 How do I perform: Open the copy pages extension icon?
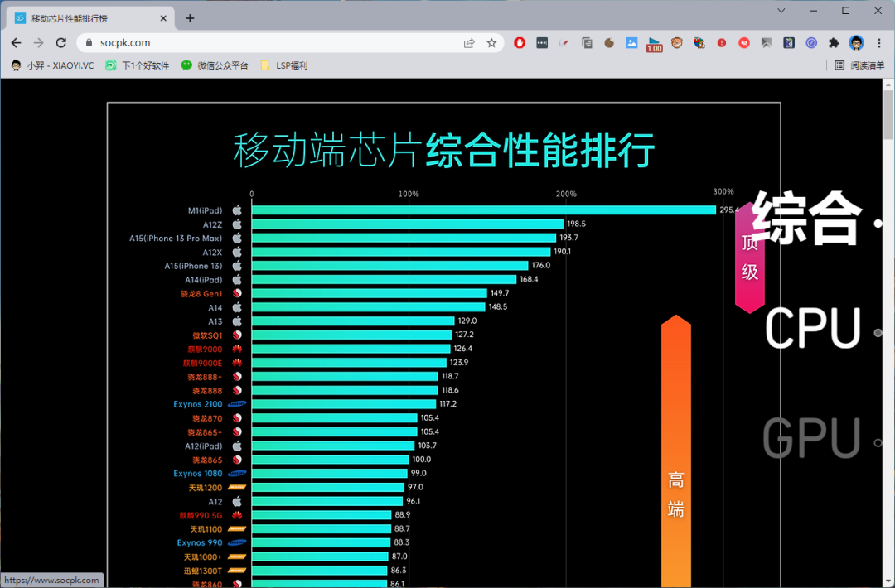(x=587, y=43)
